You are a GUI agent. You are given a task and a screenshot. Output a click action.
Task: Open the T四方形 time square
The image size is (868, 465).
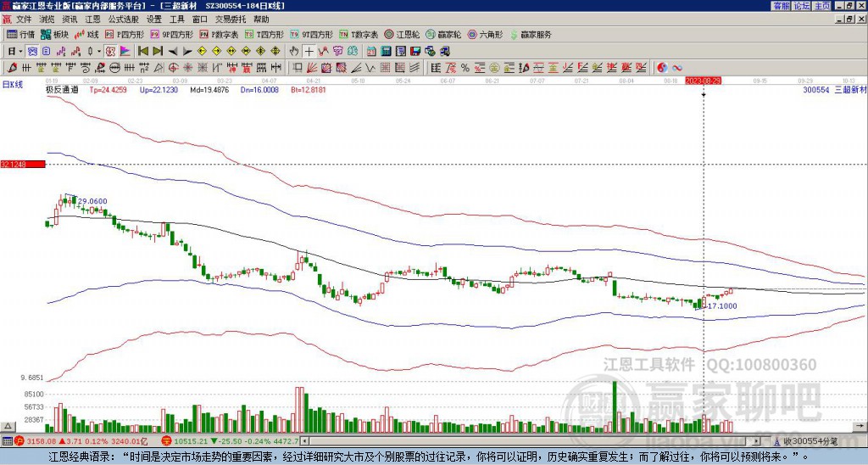[x=264, y=34]
